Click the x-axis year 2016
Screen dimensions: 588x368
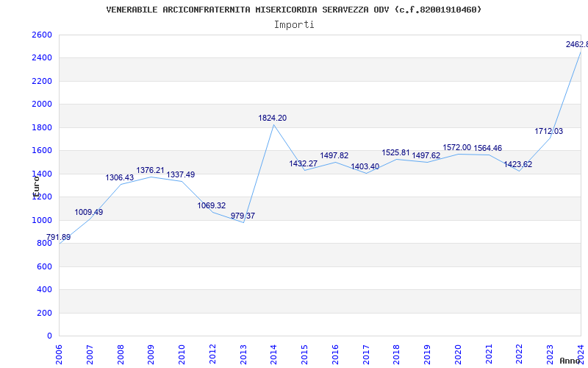point(335,355)
